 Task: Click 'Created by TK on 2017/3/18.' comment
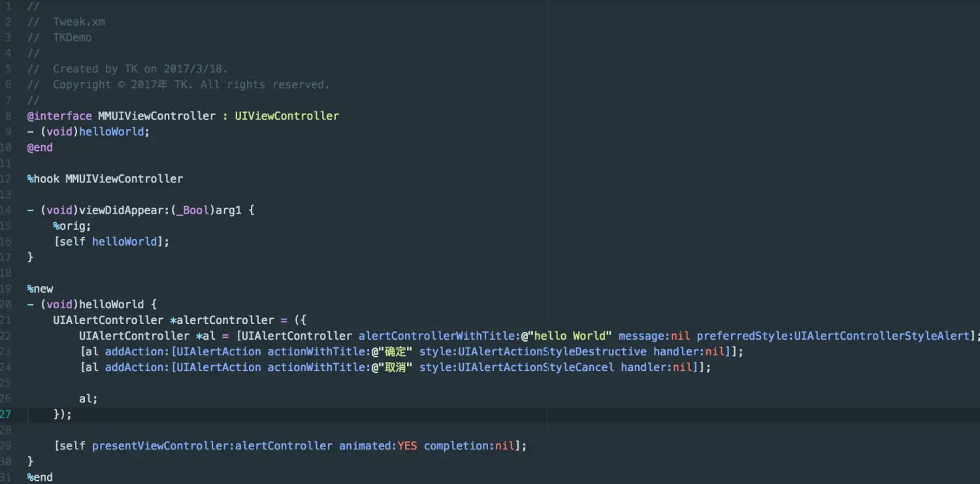(140, 69)
